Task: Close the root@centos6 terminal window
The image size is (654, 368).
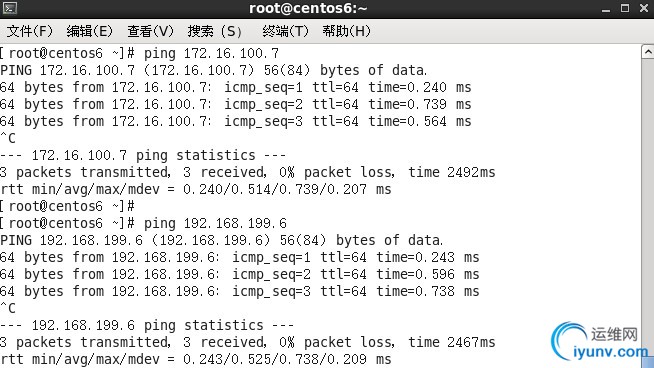Action: point(644,8)
